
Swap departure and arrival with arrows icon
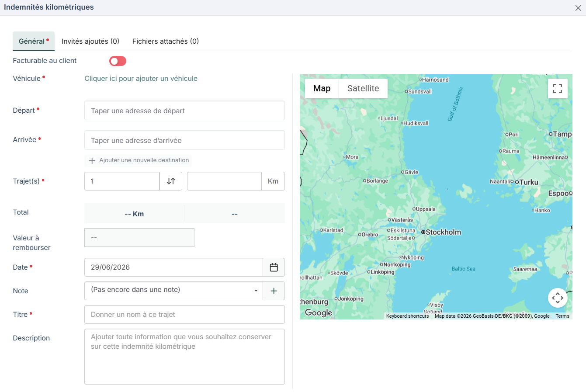point(171,181)
